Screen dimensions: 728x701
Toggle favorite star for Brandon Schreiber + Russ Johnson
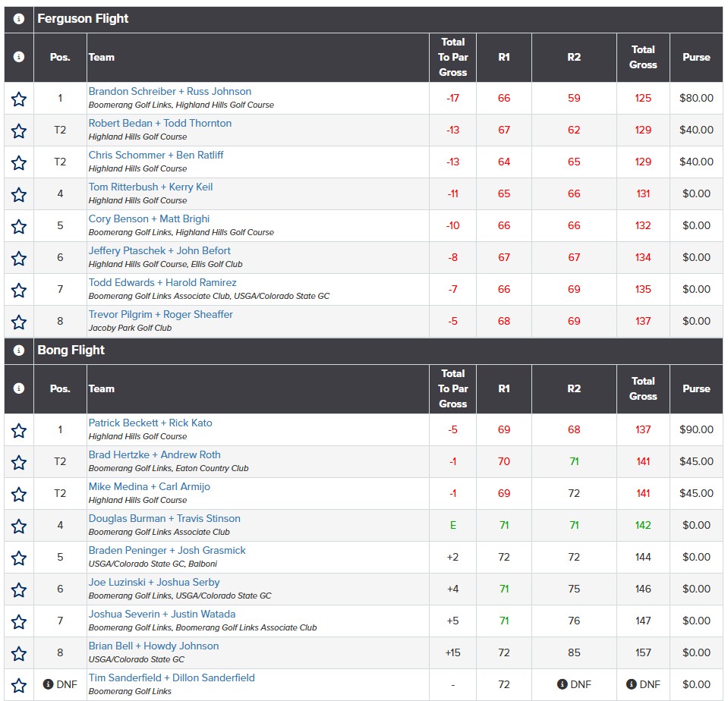coord(18,99)
